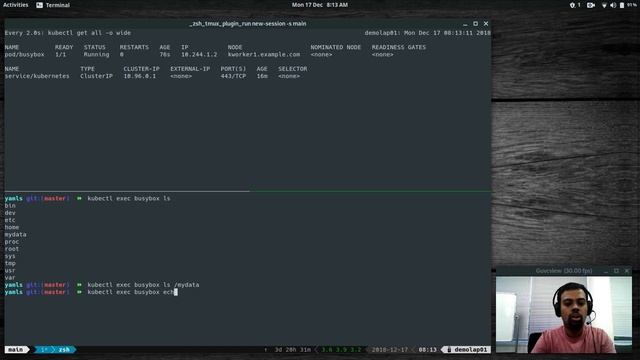Close the terminal window
640x360 pixels.
(486, 24)
